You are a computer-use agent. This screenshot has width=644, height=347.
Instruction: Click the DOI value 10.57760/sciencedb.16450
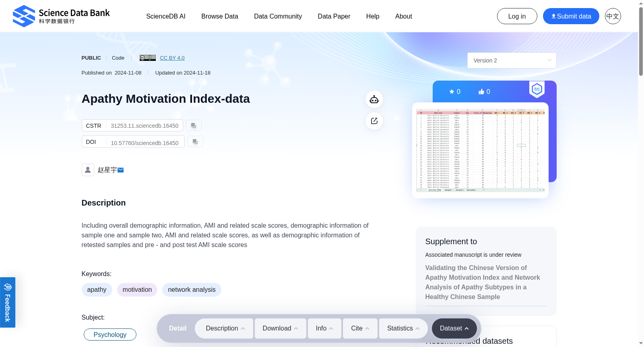[144, 143]
